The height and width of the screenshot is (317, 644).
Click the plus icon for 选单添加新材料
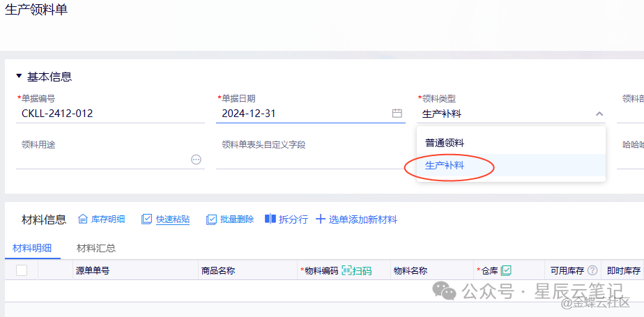321,219
